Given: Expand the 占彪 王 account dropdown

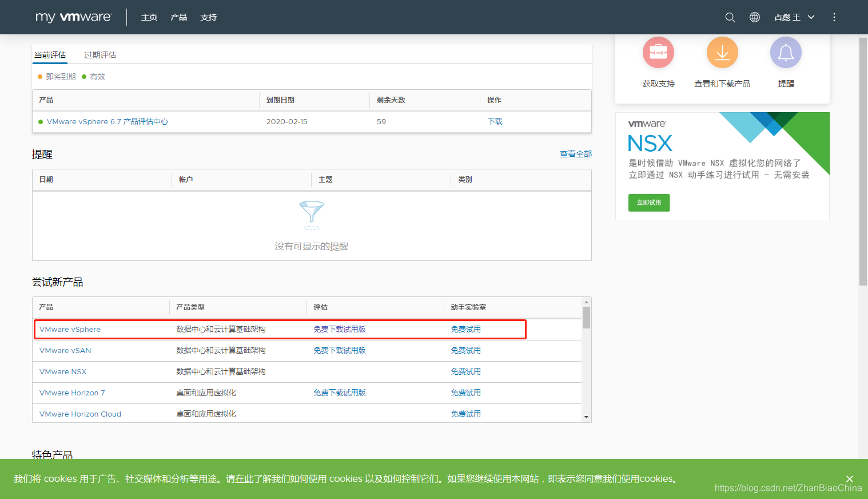Looking at the screenshot, I should click(794, 17).
